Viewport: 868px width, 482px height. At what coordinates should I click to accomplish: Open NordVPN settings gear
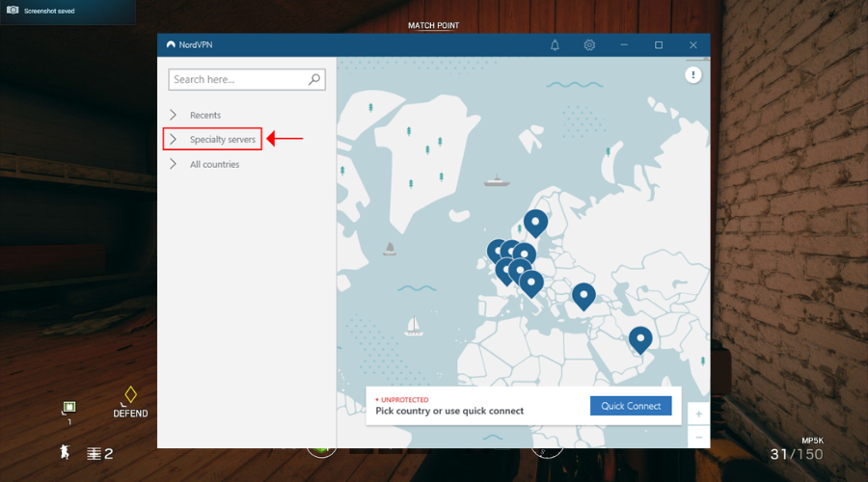[589, 45]
